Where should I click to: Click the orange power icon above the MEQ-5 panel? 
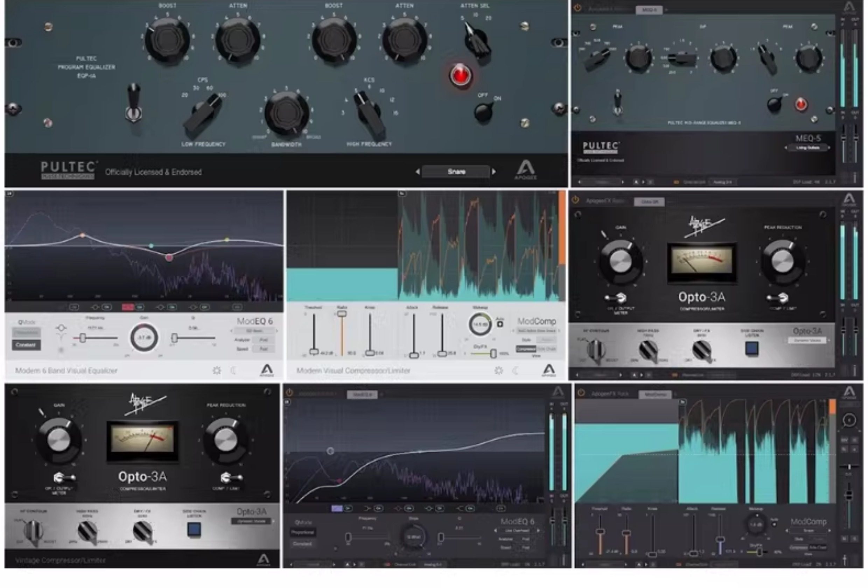[578, 8]
